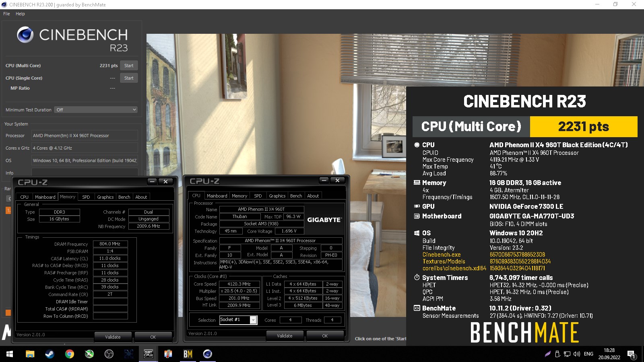The height and width of the screenshot is (362, 644).
Task: Click the Windows OS icon in BenchMate panel
Action: 417,233
